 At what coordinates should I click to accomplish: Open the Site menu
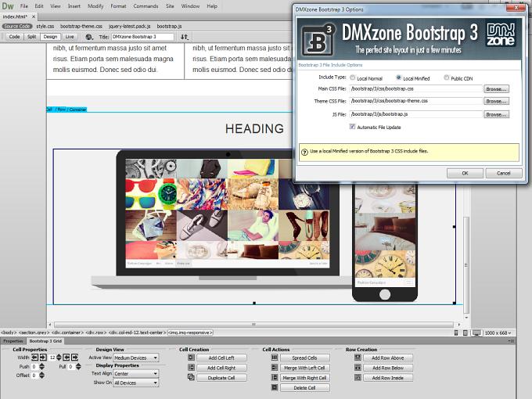170,6
